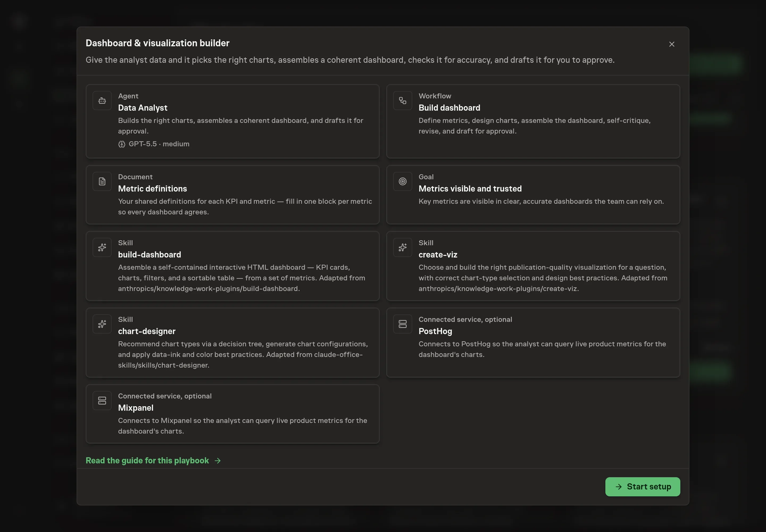Screen dimensions: 766x532
Task: Click the Data Analyst agent robot icon
Action: [102, 101]
